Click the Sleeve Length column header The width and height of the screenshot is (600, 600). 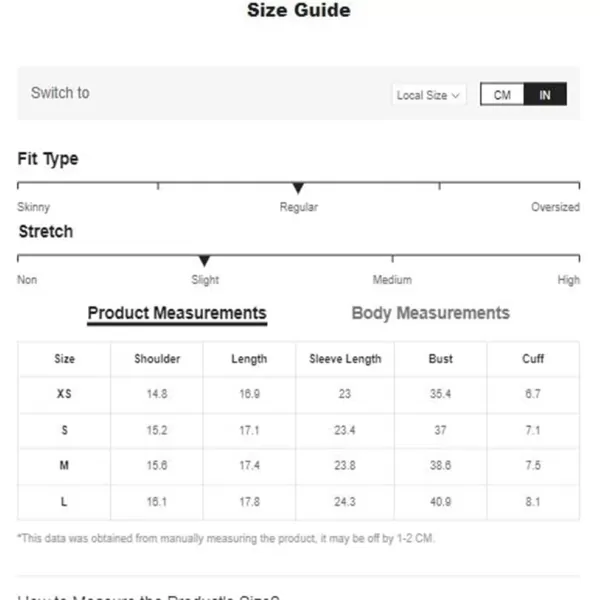coord(345,359)
